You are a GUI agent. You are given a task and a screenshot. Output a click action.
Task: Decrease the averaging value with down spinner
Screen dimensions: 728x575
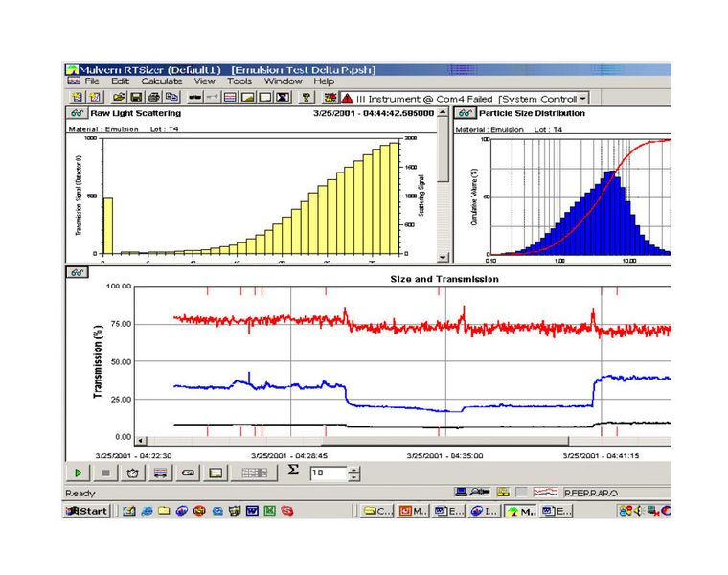pyautogui.click(x=353, y=477)
